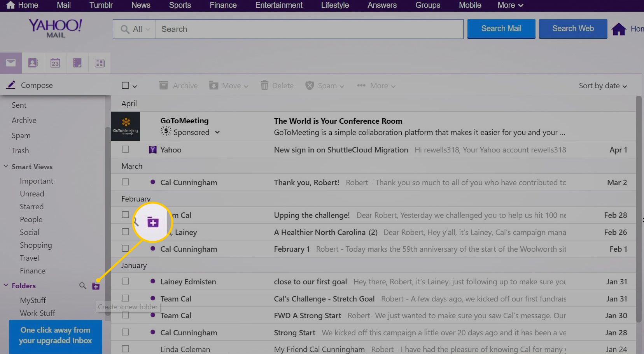Open the MyStuff folder
Image resolution: width=644 pixels, height=354 pixels.
33,300
